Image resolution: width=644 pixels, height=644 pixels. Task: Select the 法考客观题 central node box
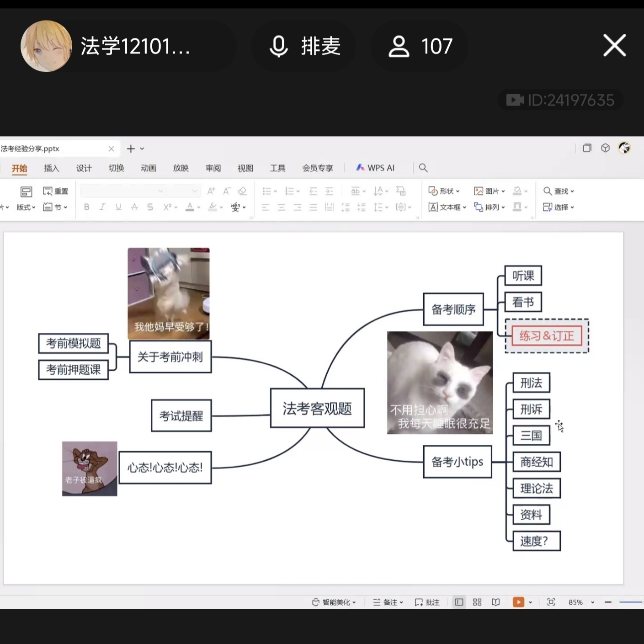coord(317,408)
